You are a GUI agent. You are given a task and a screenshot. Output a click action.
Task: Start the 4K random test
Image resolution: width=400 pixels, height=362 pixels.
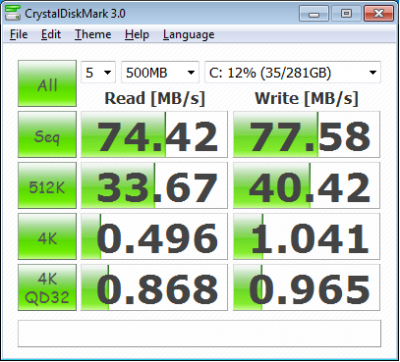click(x=47, y=236)
